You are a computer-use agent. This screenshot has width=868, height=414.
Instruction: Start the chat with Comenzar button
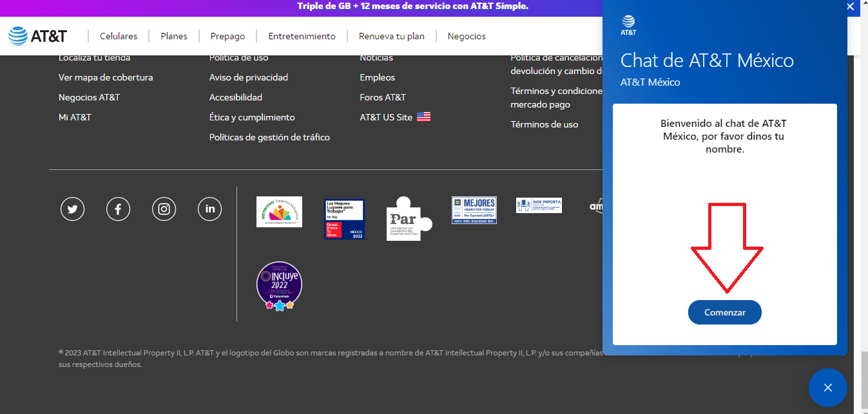(x=725, y=312)
